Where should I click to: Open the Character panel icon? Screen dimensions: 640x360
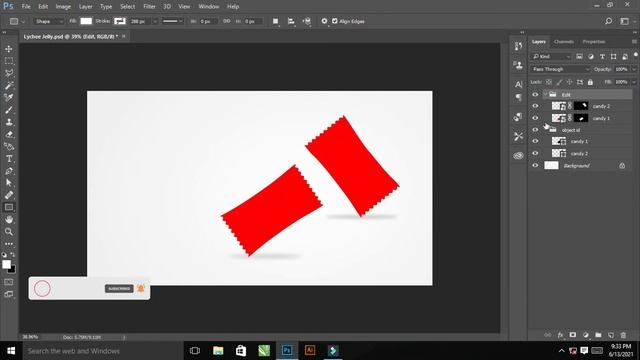518,84
